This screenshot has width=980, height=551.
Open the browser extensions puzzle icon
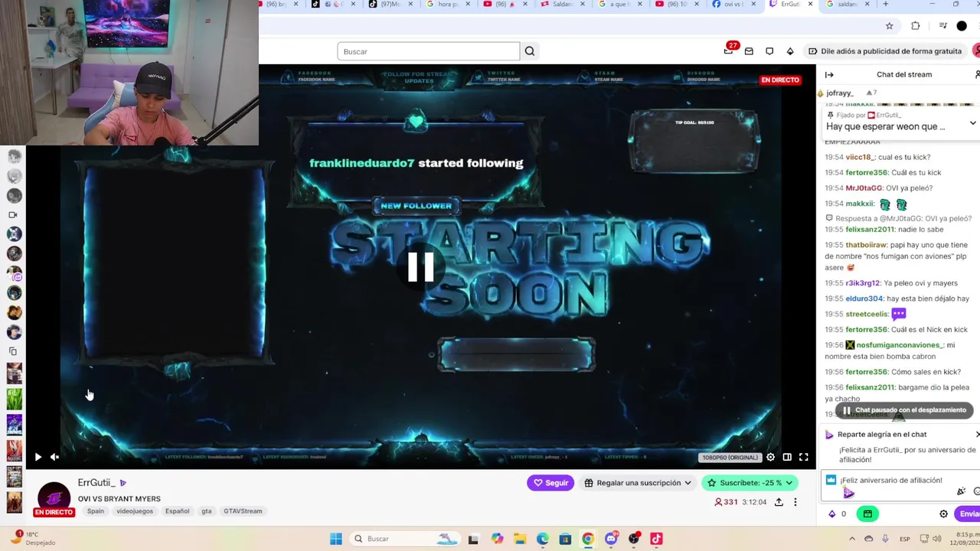pos(915,26)
